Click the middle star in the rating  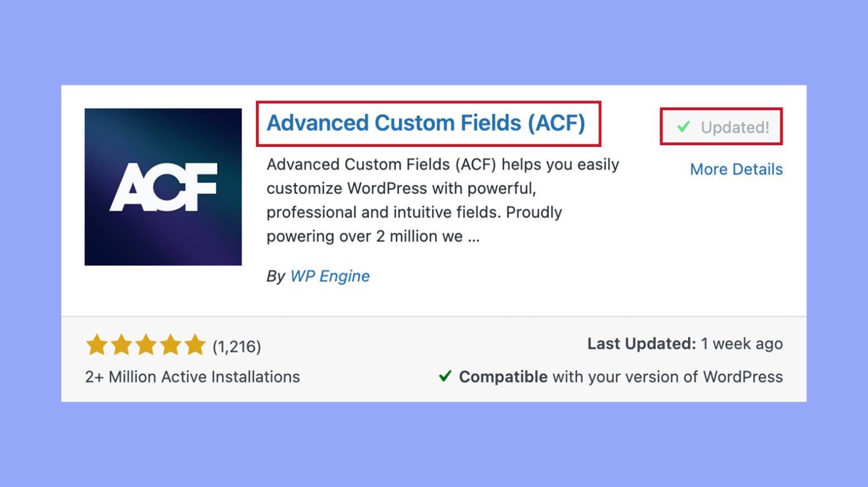coord(146,345)
